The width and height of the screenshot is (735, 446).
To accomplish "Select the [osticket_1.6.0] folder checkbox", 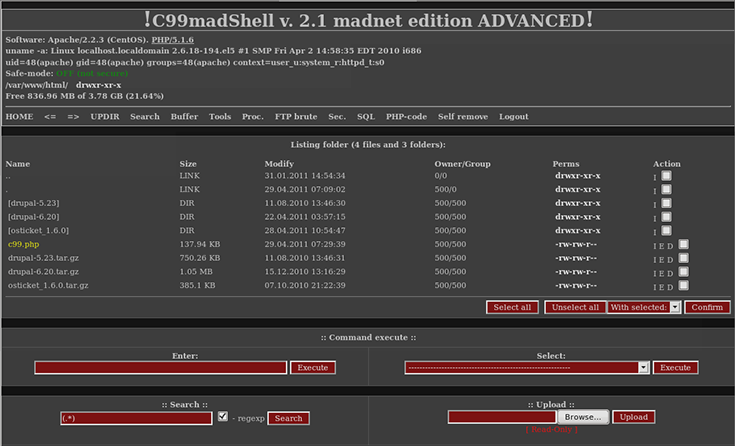I will [666, 230].
